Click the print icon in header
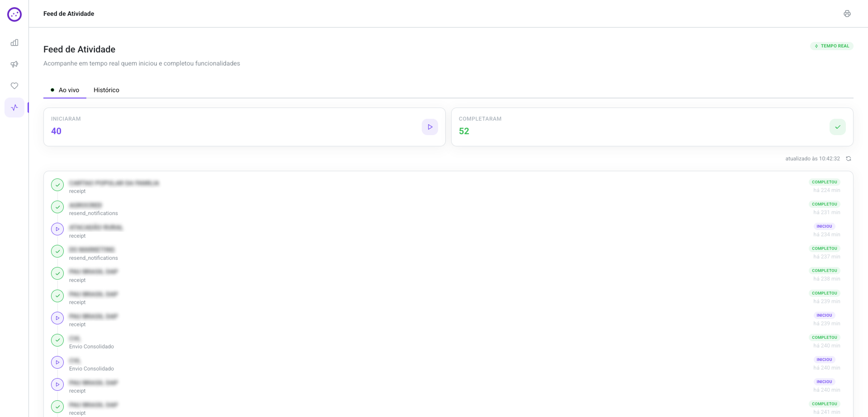The image size is (868, 417). [x=847, y=14]
